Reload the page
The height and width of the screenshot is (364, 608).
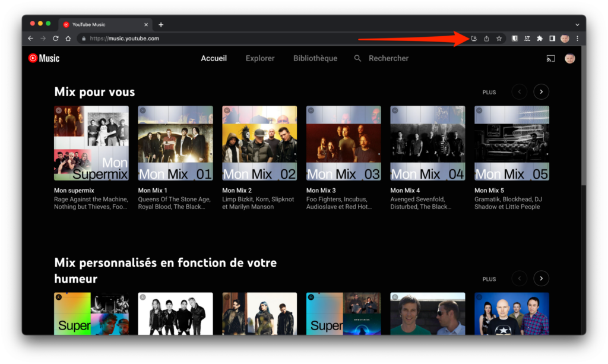55,39
